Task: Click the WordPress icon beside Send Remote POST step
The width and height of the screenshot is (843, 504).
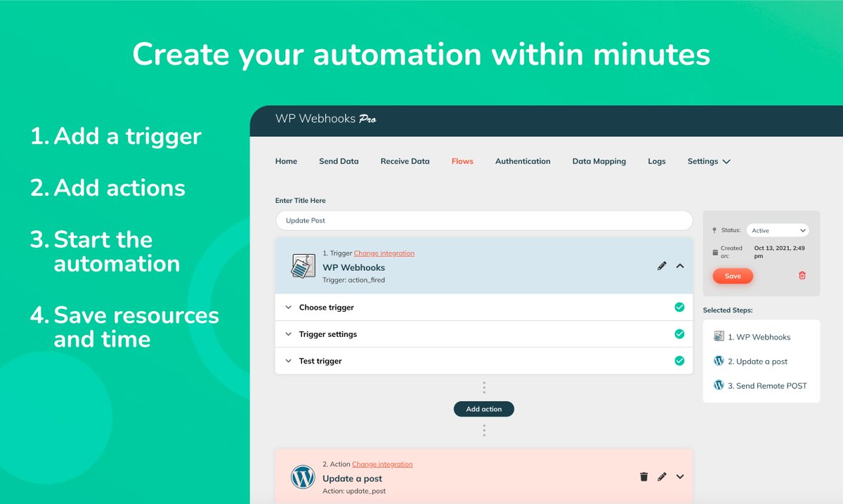Action: point(719,385)
